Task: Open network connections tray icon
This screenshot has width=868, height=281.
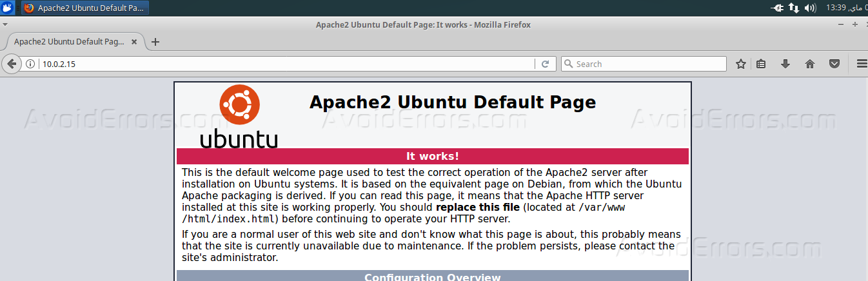Action: click(794, 8)
